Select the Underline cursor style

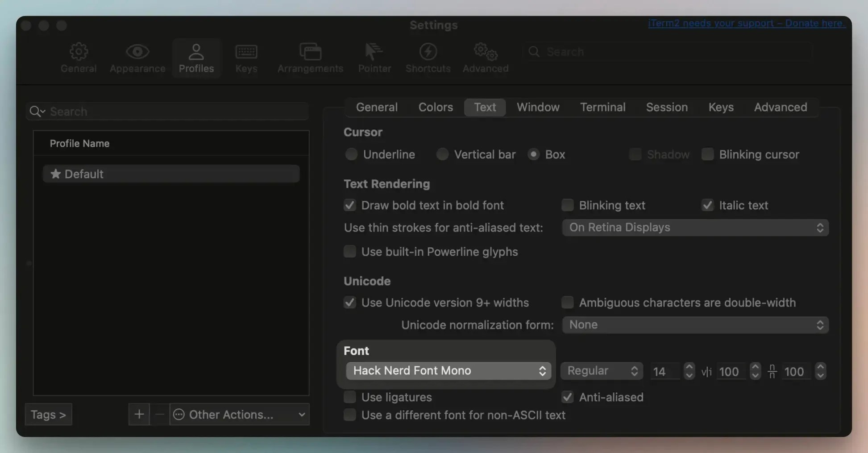coord(351,154)
